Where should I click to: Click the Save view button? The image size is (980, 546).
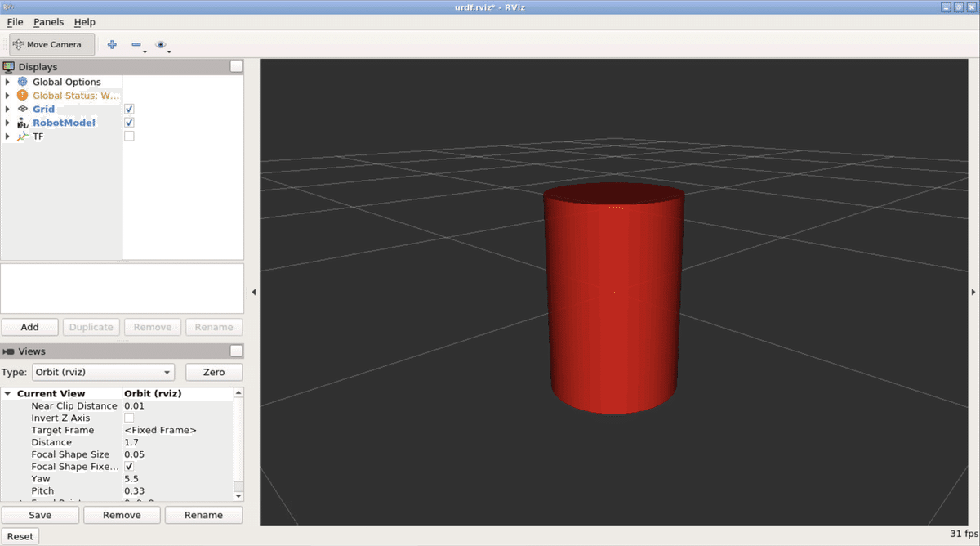(x=40, y=515)
